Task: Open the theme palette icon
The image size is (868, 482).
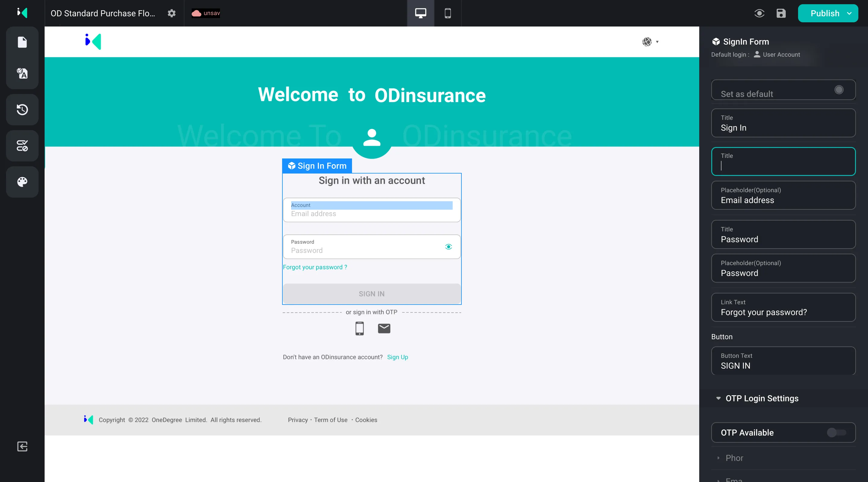Action: (x=22, y=182)
